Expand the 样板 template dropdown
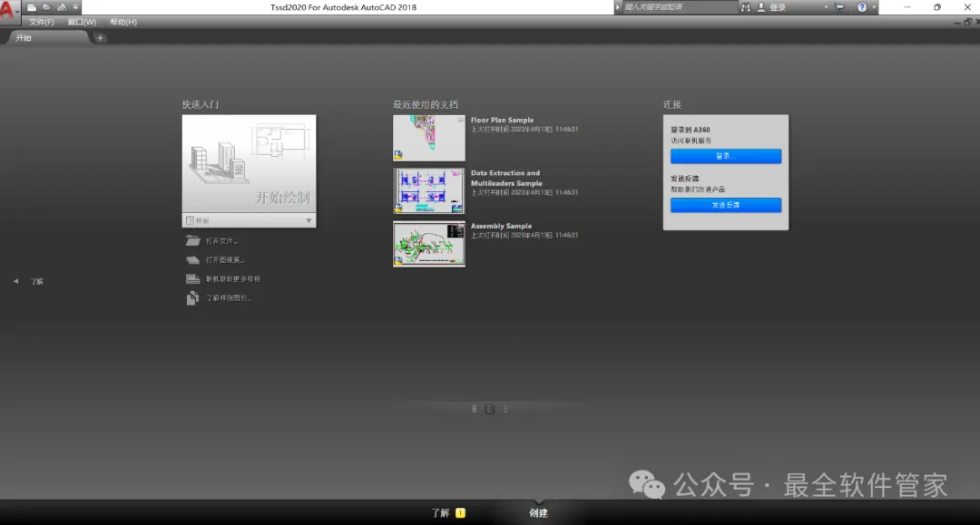This screenshot has height=525, width=980. [309, 220]
